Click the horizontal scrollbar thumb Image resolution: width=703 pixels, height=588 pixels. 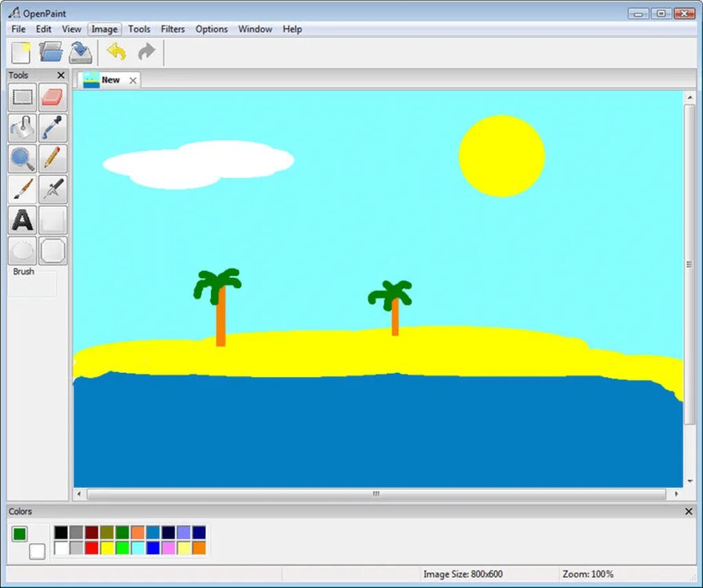[x=376, y=494]
